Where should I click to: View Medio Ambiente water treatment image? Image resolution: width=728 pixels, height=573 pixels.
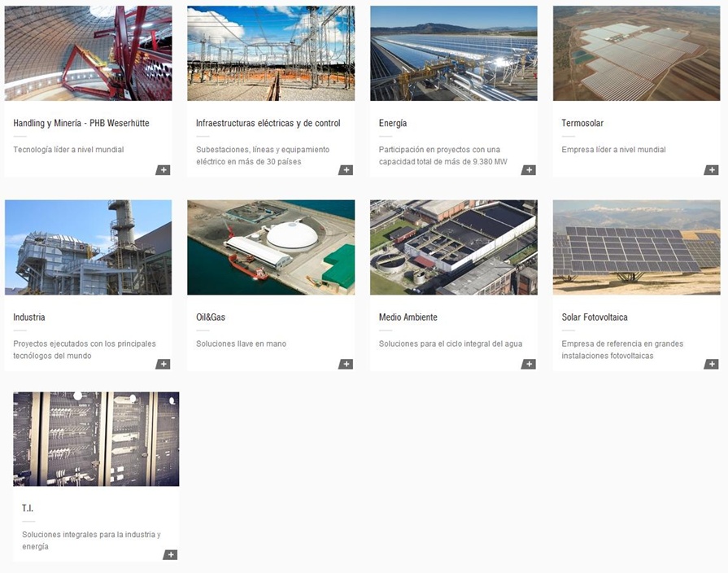click(454, 247)
